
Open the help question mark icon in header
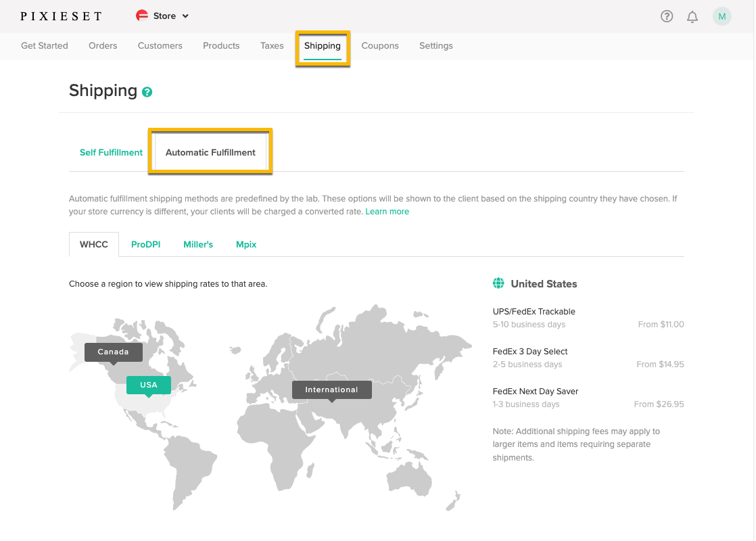tap(667, 17)
